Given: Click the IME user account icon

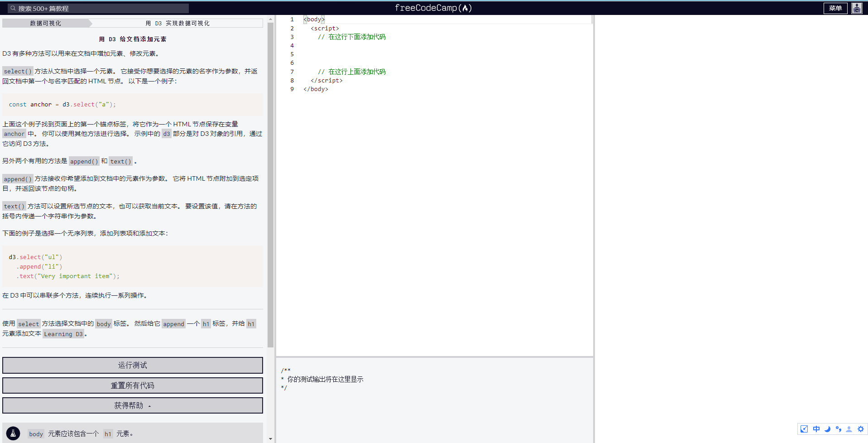Looking at the screenshot, I should tap(849, 429).
